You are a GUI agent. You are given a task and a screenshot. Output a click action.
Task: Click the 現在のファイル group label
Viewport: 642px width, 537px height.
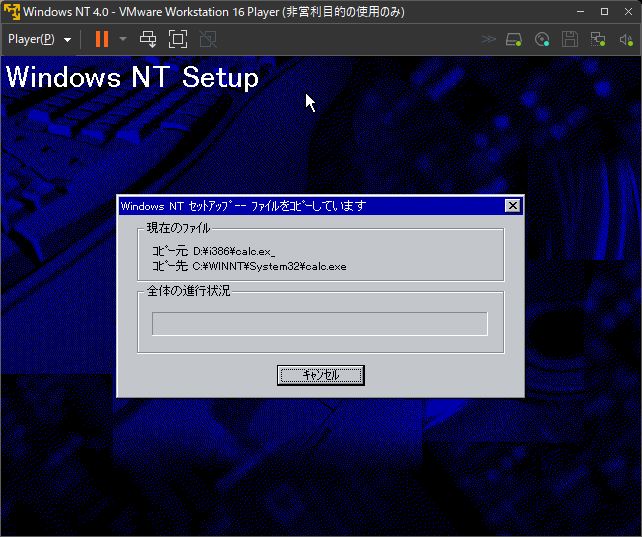(179, 228)
